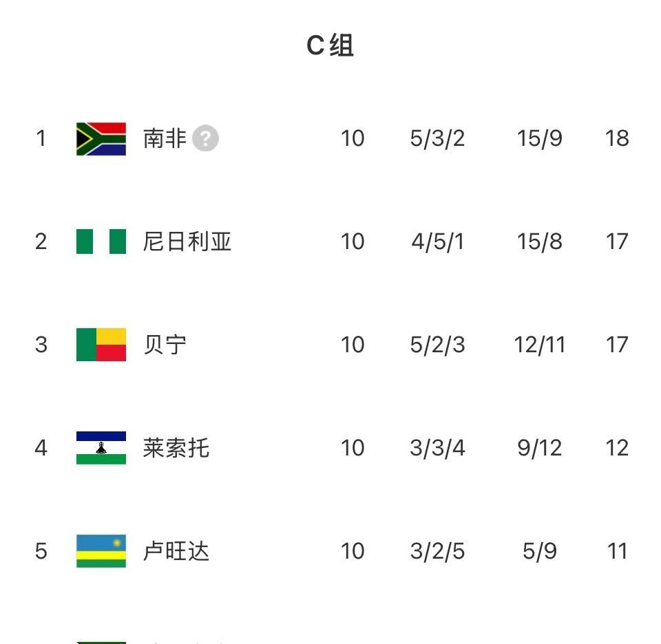Viewport: 661px width, 644px height.
Task: Click Lesotho's 3/3/4 record
Action: pos(437,448)
